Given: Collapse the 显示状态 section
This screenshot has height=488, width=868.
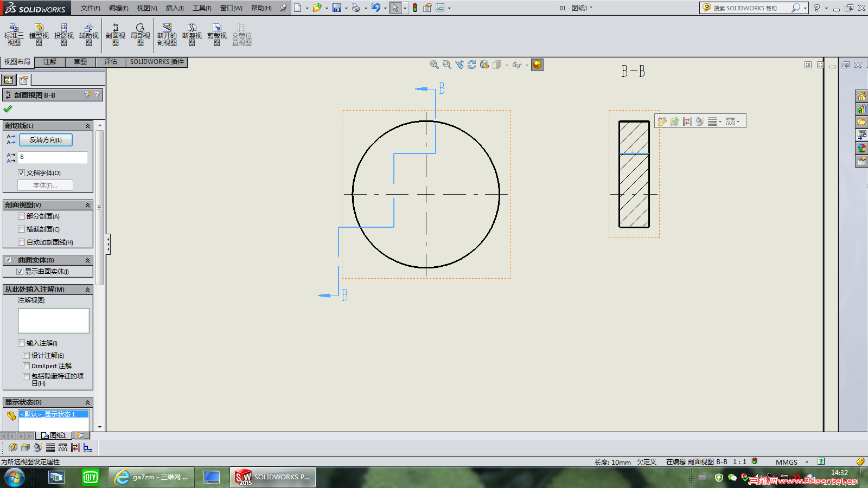Looking at the screenshot, I should pos(87,402).
